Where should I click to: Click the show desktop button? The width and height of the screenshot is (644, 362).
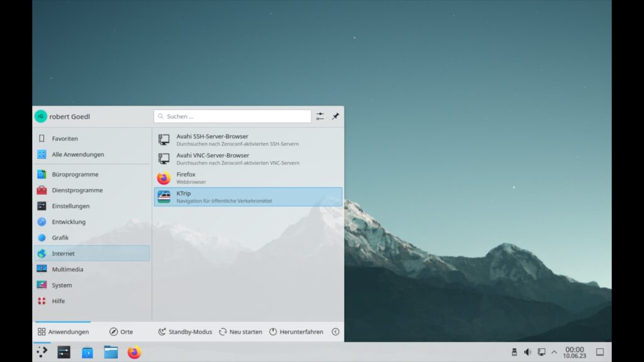coord(599,352)
